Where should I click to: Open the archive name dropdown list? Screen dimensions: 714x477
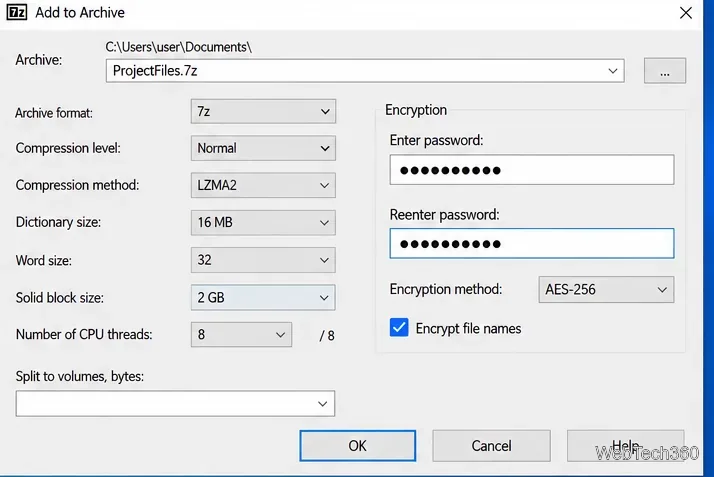[x=612, y=71]
